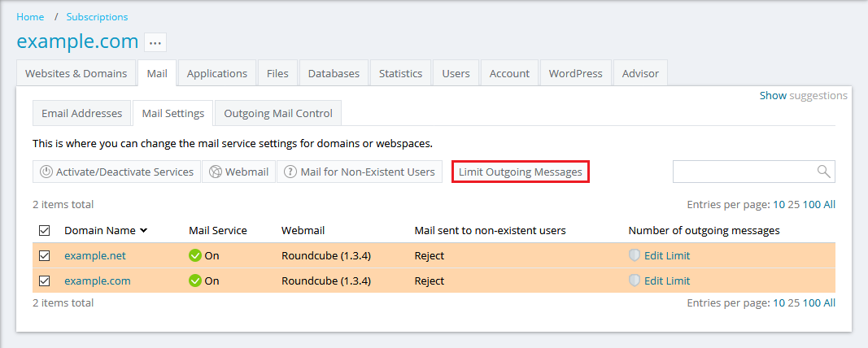
Task: Click green status icon for example.com
Action: [195, 281]
